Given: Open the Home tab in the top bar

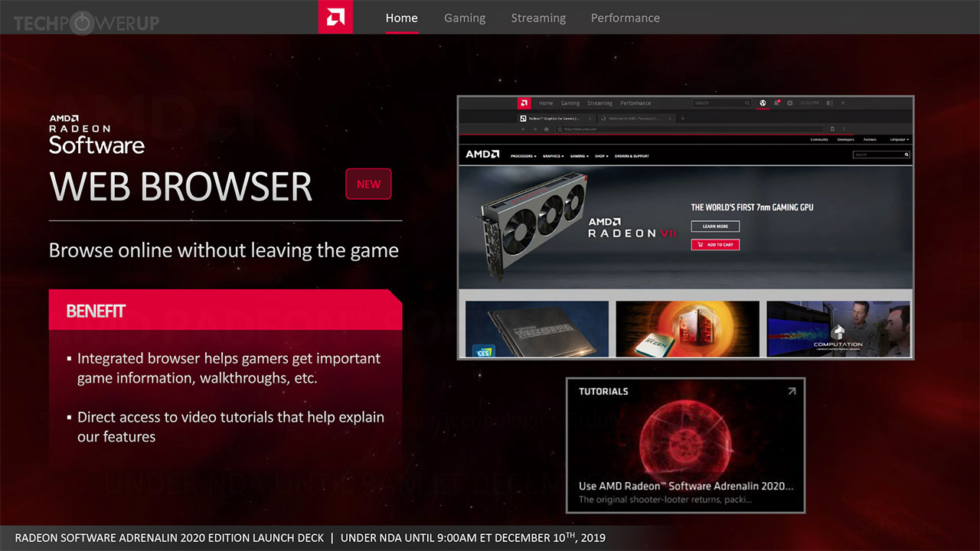Looking at the screenshot, I should click(402, 18).
